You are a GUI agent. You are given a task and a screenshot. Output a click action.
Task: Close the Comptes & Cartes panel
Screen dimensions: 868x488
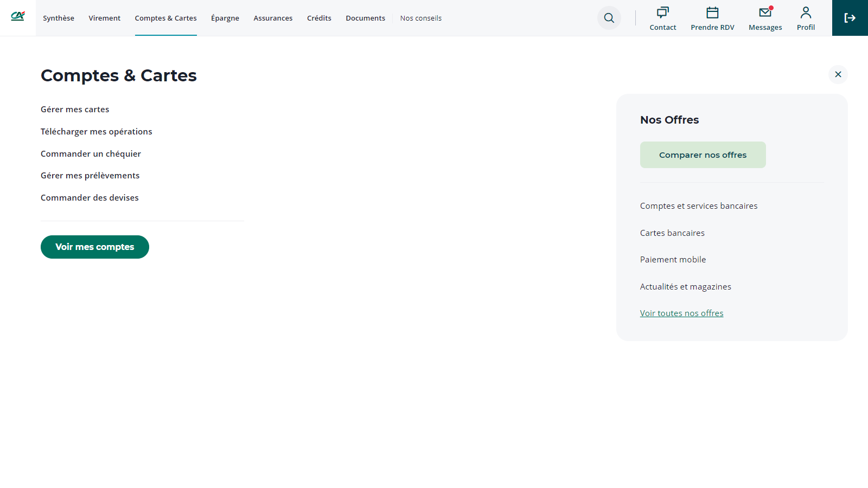coord(838,74)
